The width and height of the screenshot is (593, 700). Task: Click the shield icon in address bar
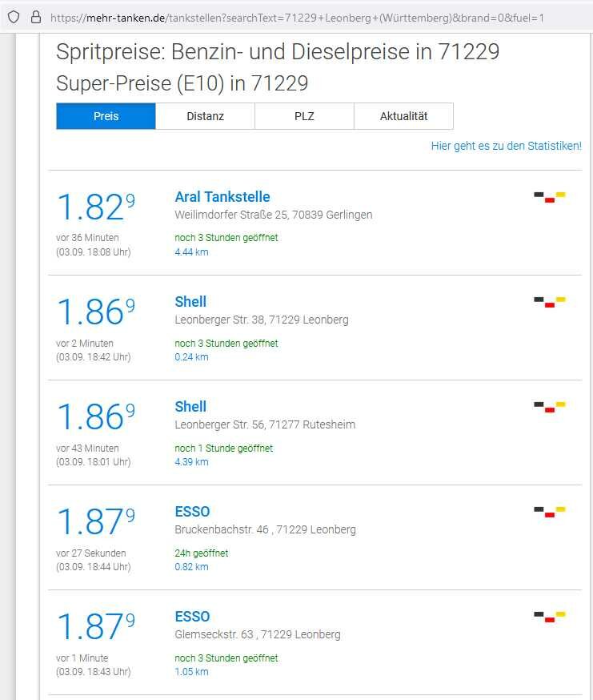[x=14, y=17]
